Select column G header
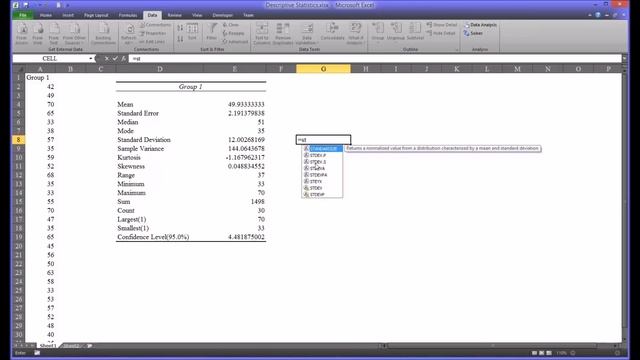The width and height of the screenshot is (640, 360). [323, 69]
